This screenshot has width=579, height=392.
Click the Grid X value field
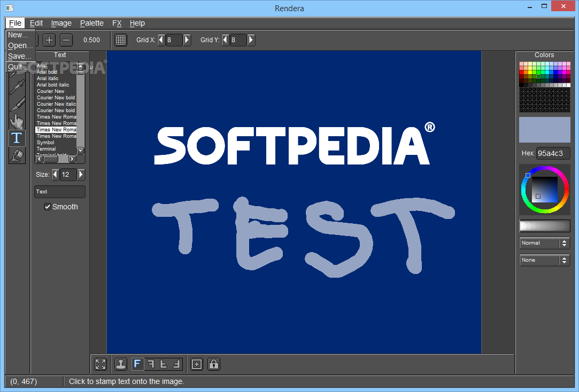tap(174, 40)
